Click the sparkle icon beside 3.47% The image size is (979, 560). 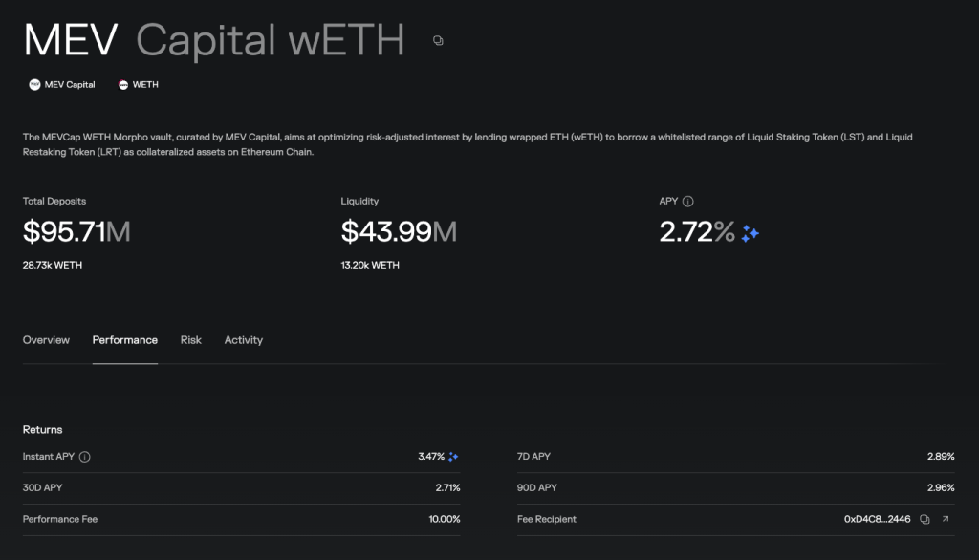(x=454, y=457)
